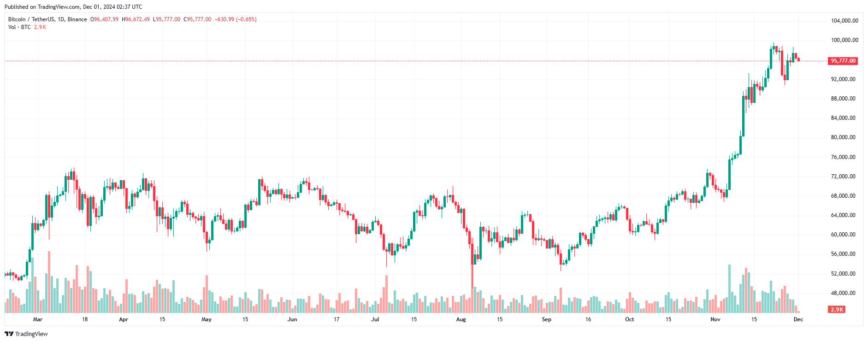The image size is (868, 342).
Task: Select the Bitcoin / TetherUS symbol title
Action: [x=47, y=19]
